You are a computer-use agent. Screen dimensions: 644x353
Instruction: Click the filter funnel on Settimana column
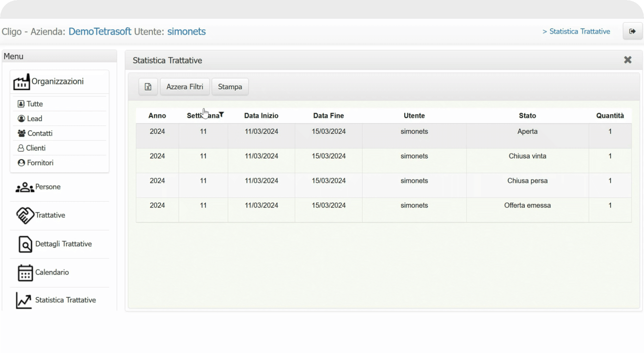click(221, 114)
